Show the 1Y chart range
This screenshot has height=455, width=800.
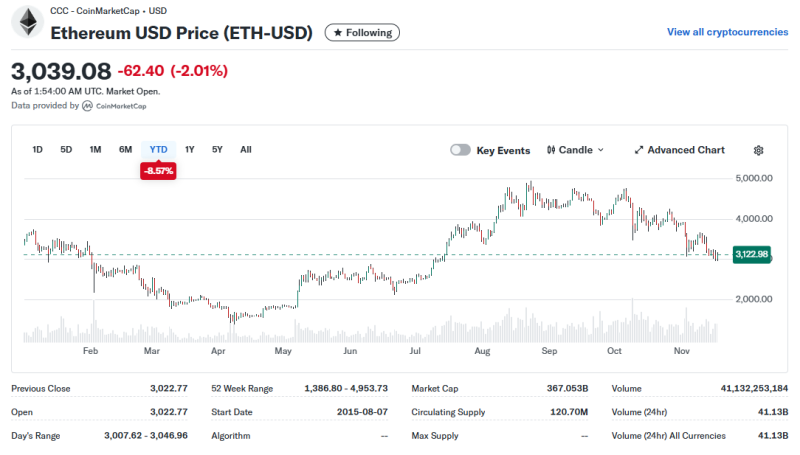pos(190,149)
